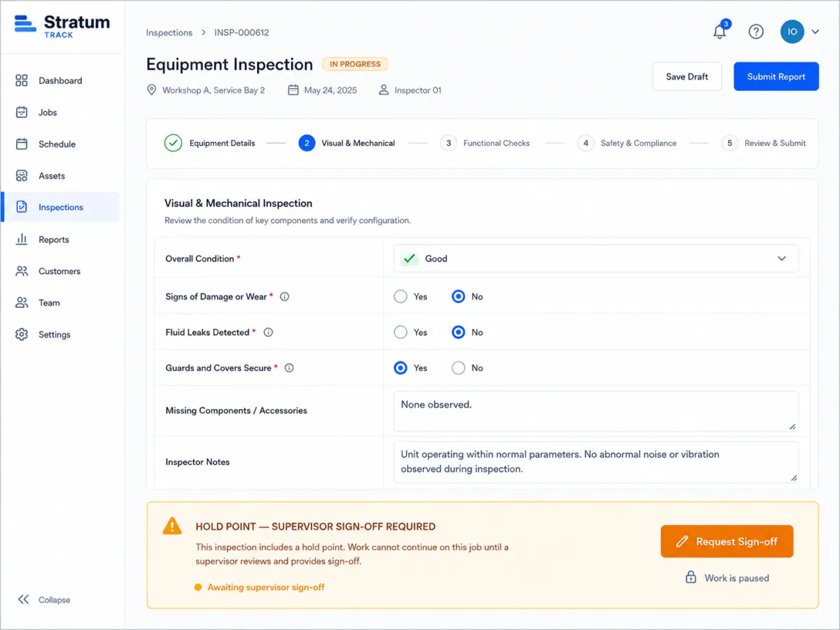Open the Overall Condition dropdown
Viewport: 840px width, 630px height.
click(x=596, y=258)
